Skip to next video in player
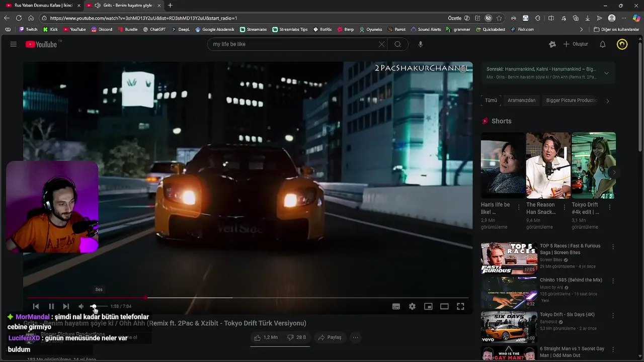 coord(66,306)
